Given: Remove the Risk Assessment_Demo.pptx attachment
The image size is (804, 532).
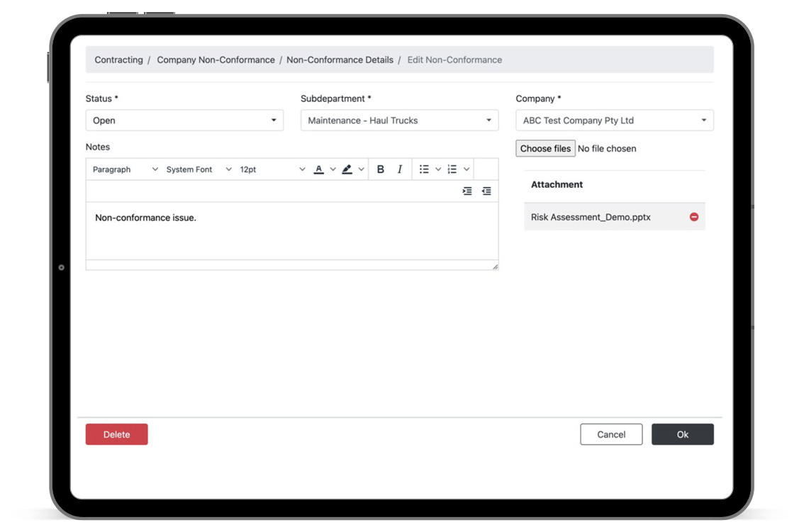Looking at the screenshot, I should pyautogui.click(x=694, y=217).
